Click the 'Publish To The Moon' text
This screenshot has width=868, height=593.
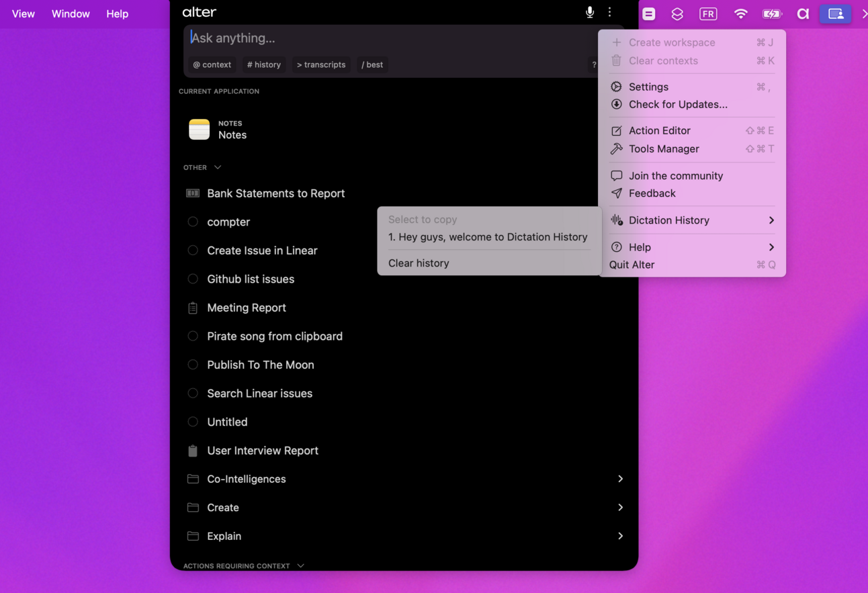261,365
